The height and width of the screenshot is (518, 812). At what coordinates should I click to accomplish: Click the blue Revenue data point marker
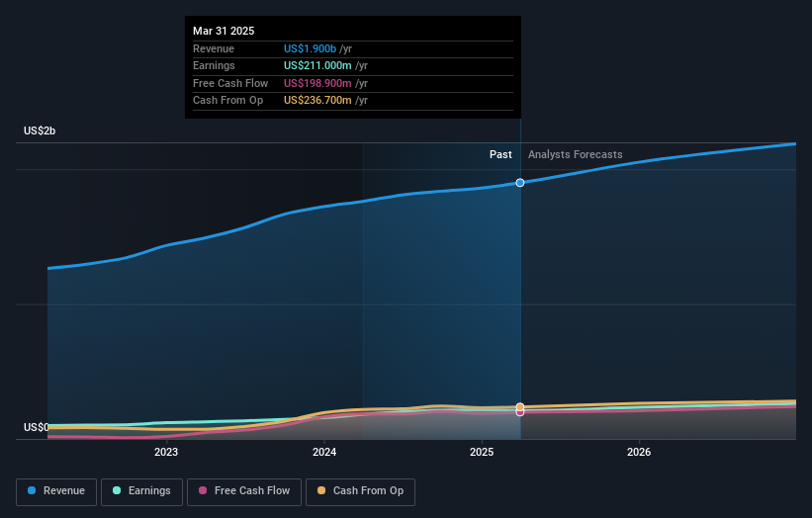click(x=520, y=183)
